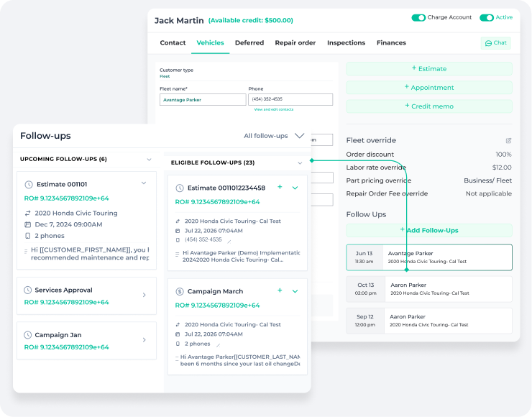Click the dollar icon beside Campaign March
The width and height of the screenshot is (532, 417).
pos(180,291)
